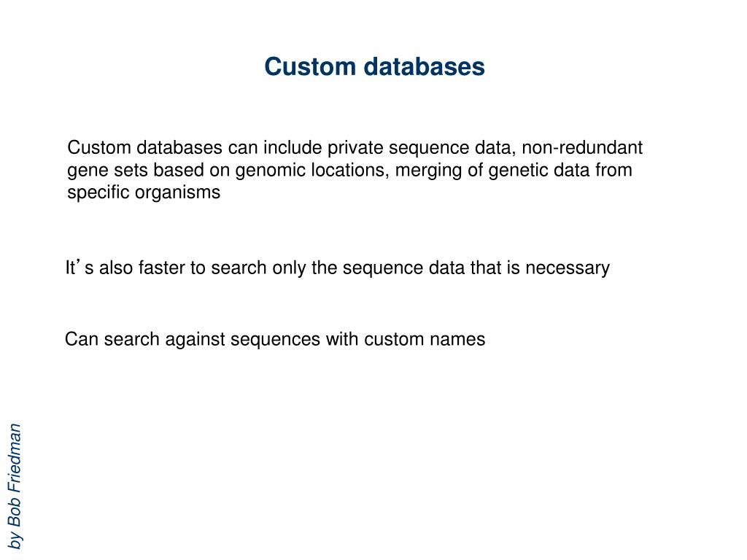Click the phrase 'sequence data that is'
The height and width of the screenshot is (560, 747).
[x=431, y=268]
